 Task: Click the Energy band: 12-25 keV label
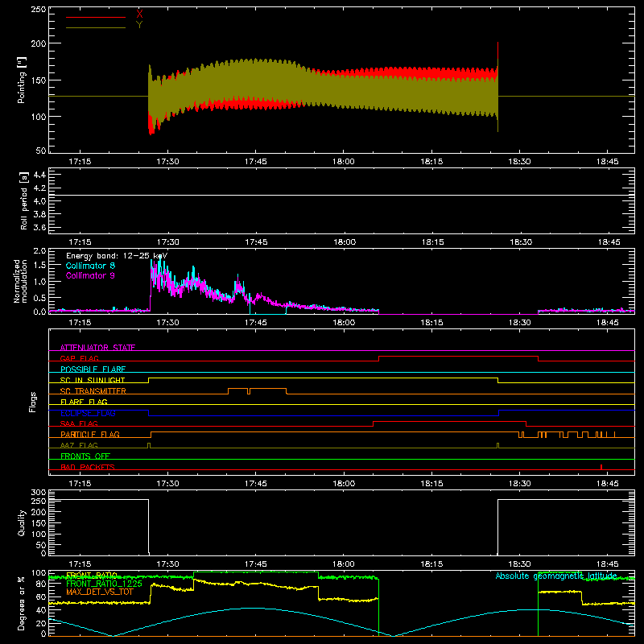click(x=117, y=256)
